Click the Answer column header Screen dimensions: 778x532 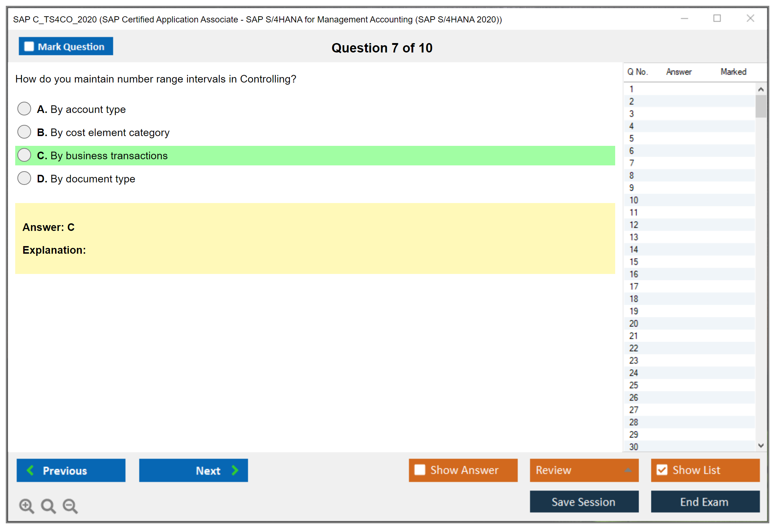(x=678, y=72)
